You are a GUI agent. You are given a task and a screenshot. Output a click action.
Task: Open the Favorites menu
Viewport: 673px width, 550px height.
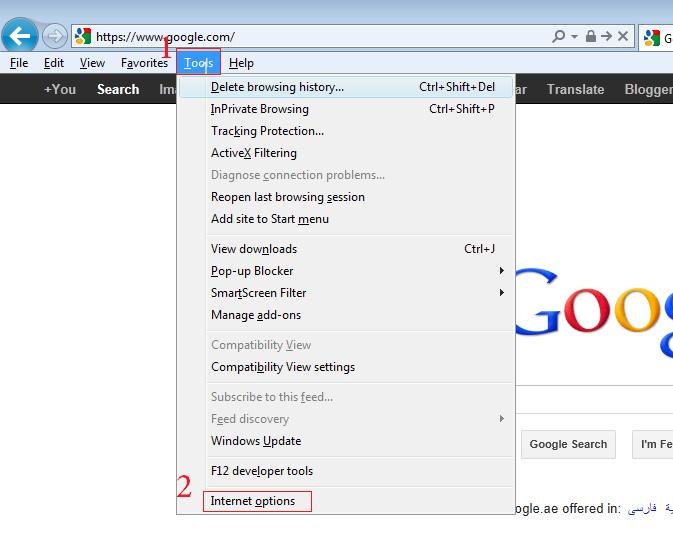pyautogui.click(x=144, y=63)
